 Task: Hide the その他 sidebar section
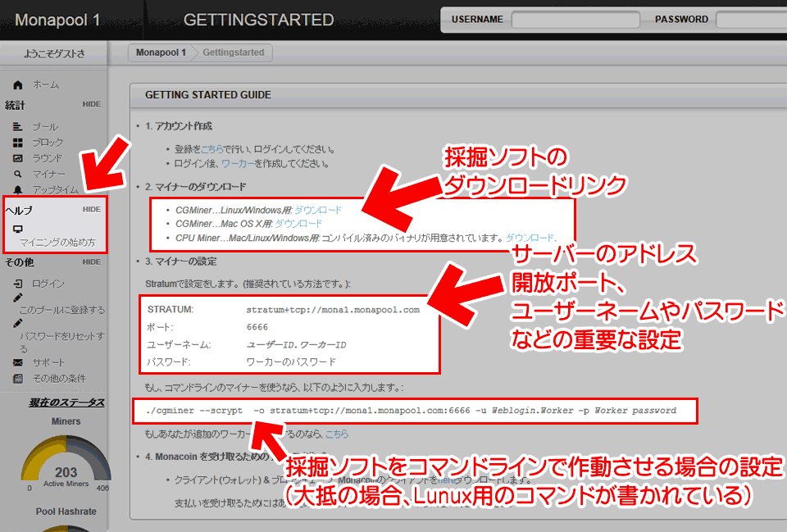click(x=91, y=262)
